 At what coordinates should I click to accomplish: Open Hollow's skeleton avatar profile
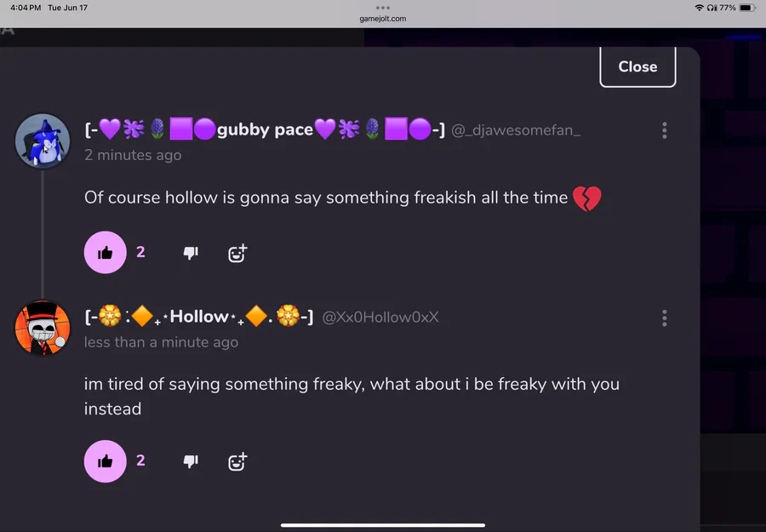(x=43, y=328)
